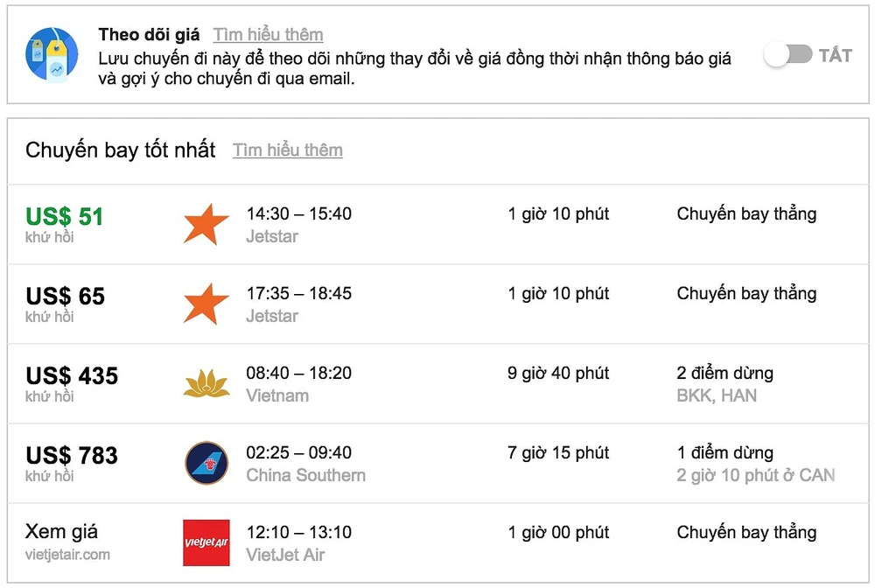Click the '2 điểm dừng' stops info

(x=724, y=374)
